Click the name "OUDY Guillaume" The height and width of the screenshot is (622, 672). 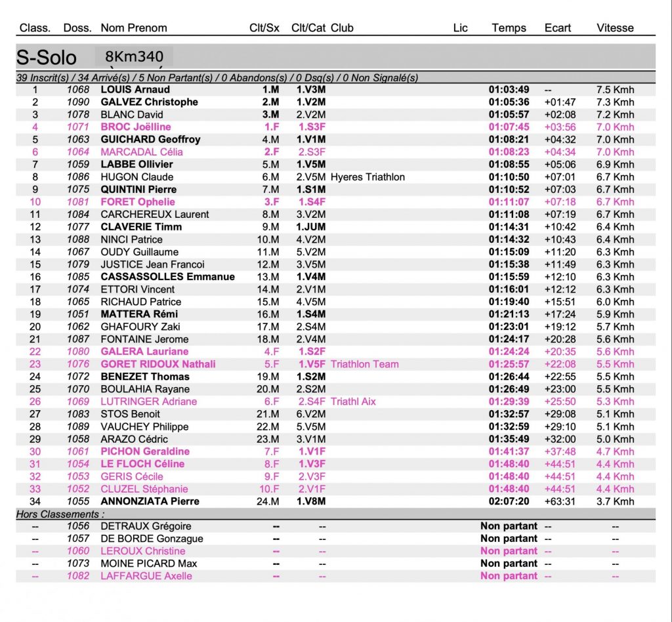pos(139,251)
